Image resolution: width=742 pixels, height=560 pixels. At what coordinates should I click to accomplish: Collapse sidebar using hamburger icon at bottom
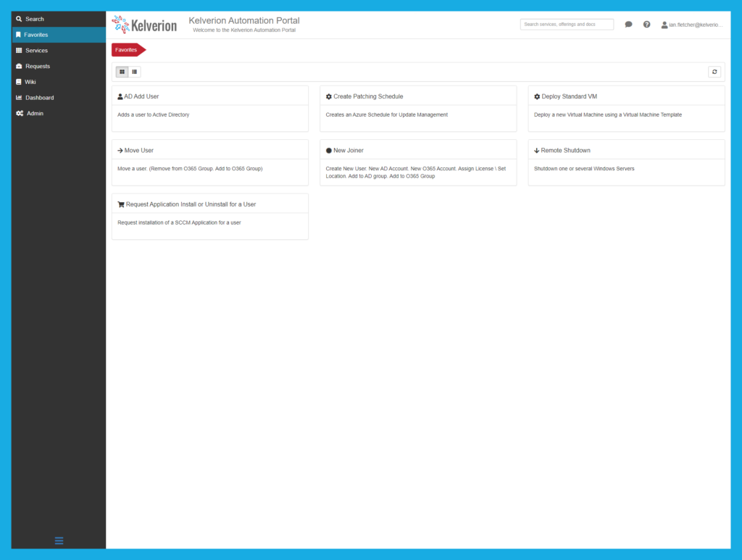point(59,540)
